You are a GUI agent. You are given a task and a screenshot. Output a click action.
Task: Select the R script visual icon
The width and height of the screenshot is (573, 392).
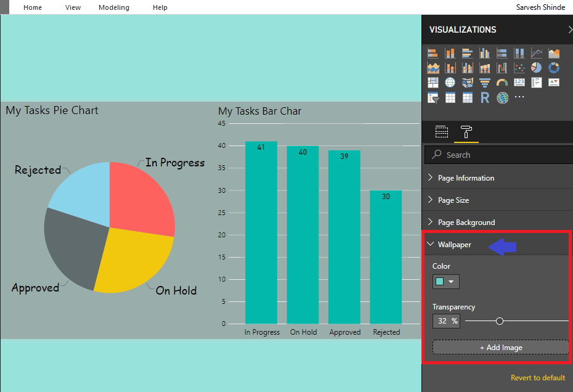pos(485,97)
